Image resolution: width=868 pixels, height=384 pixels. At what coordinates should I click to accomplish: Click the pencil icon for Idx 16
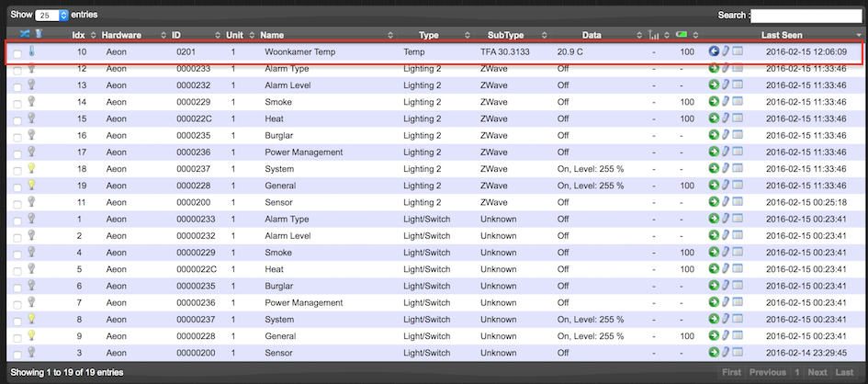click(x=726, y=134)
